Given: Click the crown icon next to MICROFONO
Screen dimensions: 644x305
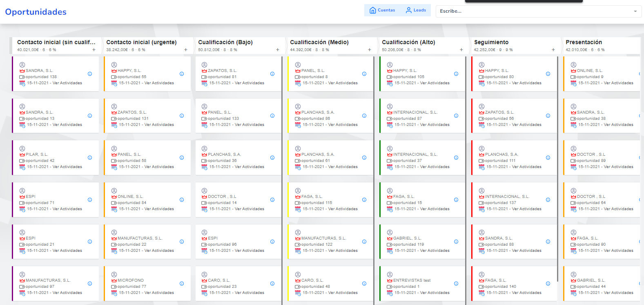Looking at the screenshot, I should pyautogui.click(x=114, y=280).
